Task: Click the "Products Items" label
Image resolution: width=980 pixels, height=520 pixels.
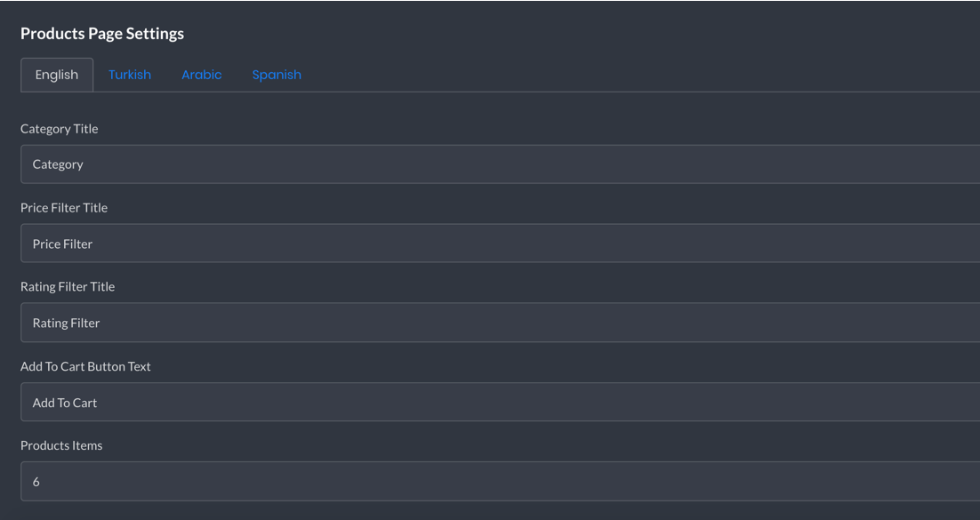Action: pyautogui.click(x=61, y=445)
